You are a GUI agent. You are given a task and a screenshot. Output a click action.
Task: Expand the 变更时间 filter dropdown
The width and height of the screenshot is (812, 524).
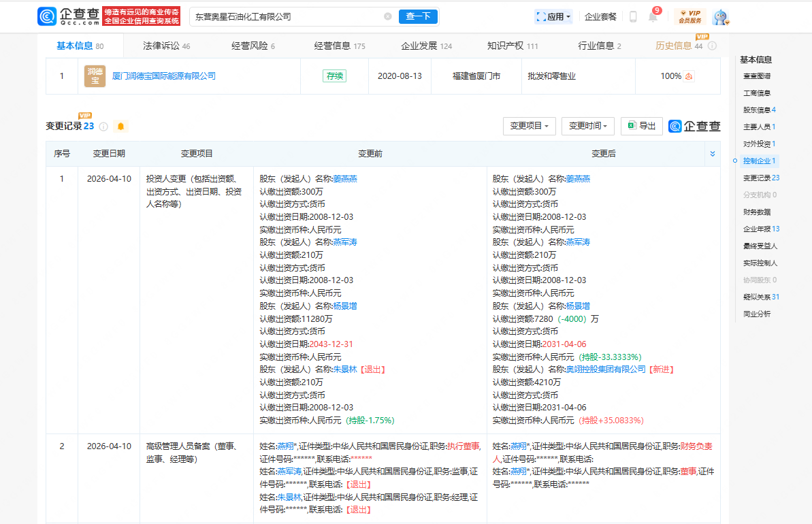click(588, 126)
